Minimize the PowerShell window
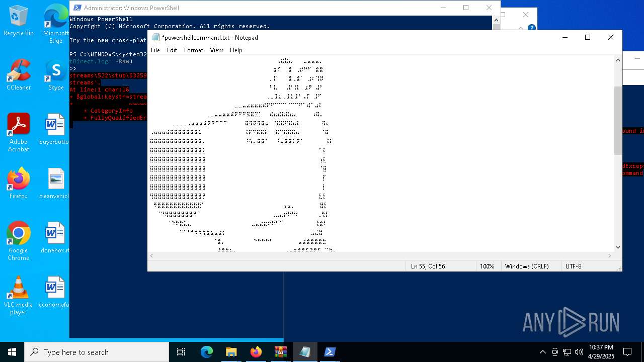Screen dimensions: 644x362 tap(443, 8)
